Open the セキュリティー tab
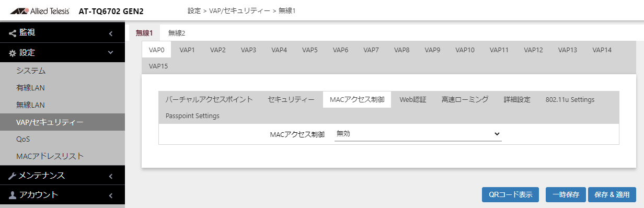 [291, 99]
